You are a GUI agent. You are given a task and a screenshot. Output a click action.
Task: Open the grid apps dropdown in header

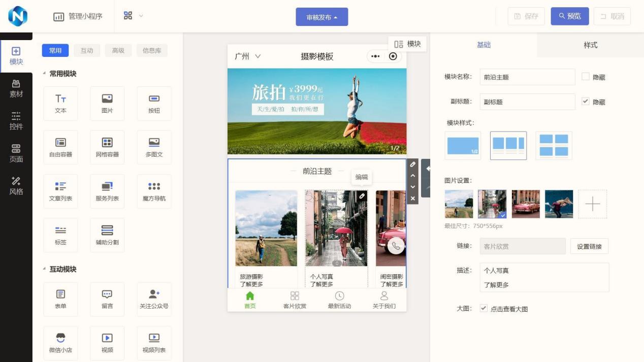133,16
